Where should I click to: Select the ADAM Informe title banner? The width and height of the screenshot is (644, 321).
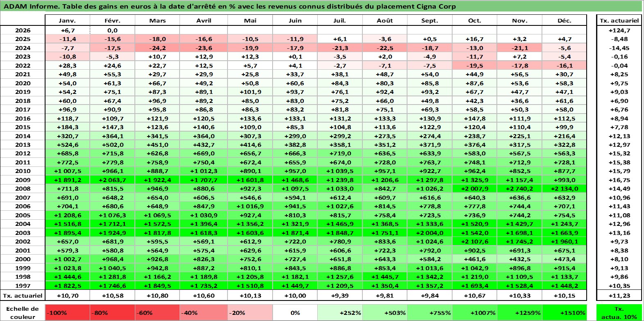[321, 6]
